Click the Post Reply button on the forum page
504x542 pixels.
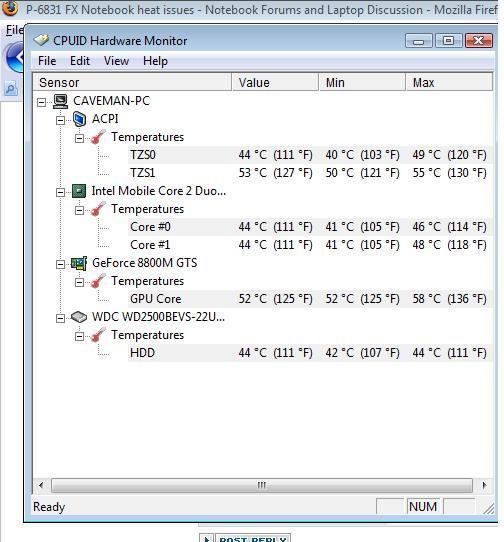click(253, 538)
